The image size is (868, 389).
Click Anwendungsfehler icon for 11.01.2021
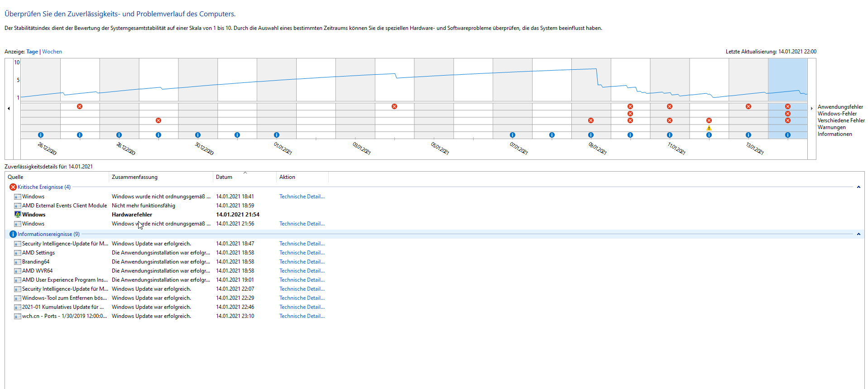[x=670, y=106]
